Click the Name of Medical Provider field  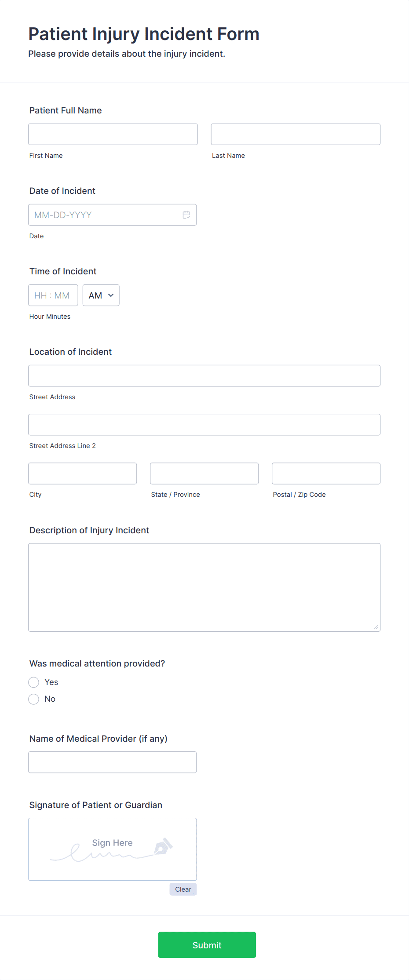(x=113, y=762)
